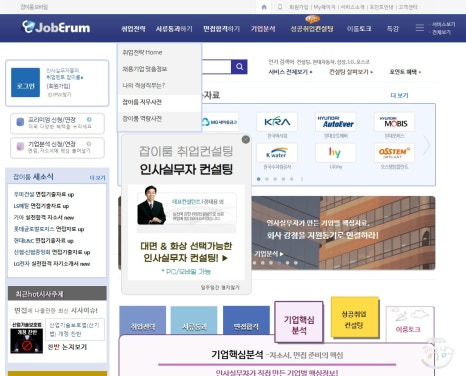The height and width of the screenshot is (376, 466).
Task: Click the 로그인 blue button
Action: click(26, 83)
